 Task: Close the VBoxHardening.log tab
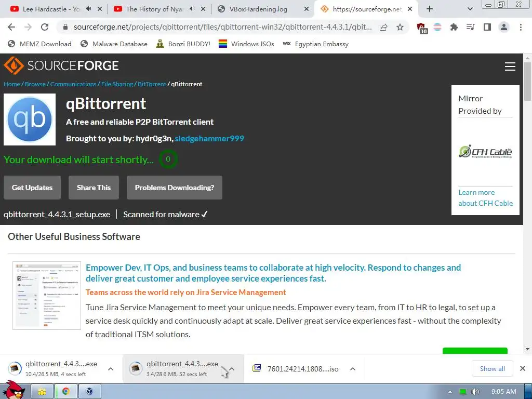307,9
